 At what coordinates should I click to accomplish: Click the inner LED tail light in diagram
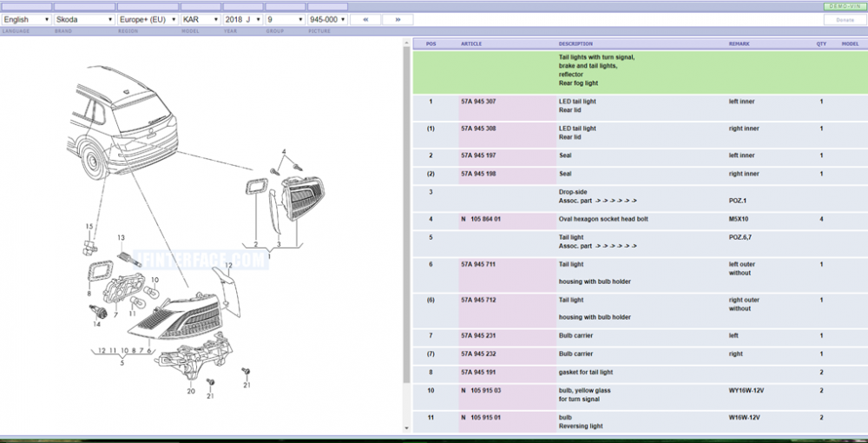point(307,198)
